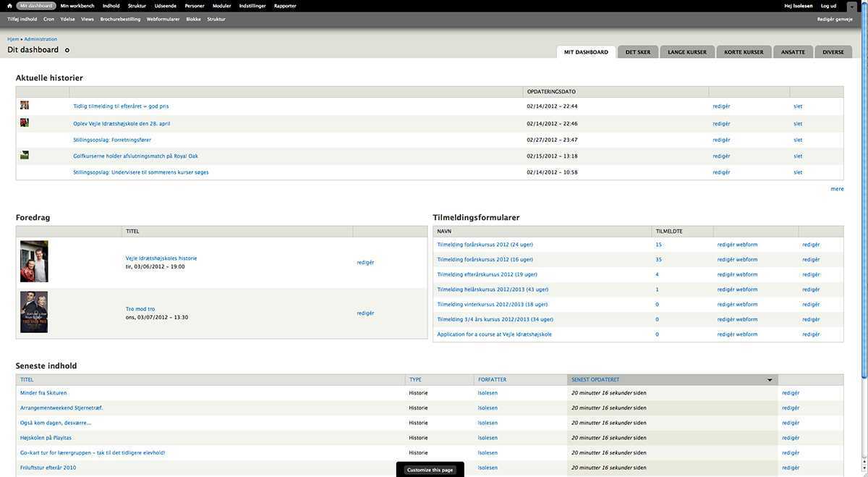The width and height of the screenshot is (868, 477).
Task: Click the Customize this page button
Action: tap(430, 470)
